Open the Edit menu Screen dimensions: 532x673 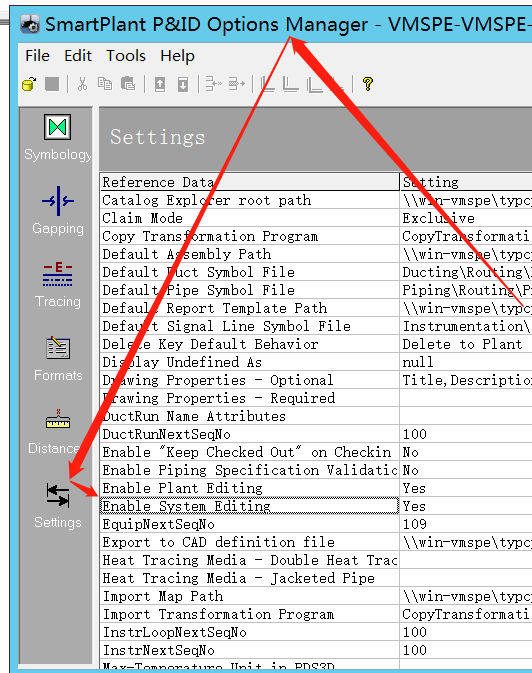click(x=78, y=56)
